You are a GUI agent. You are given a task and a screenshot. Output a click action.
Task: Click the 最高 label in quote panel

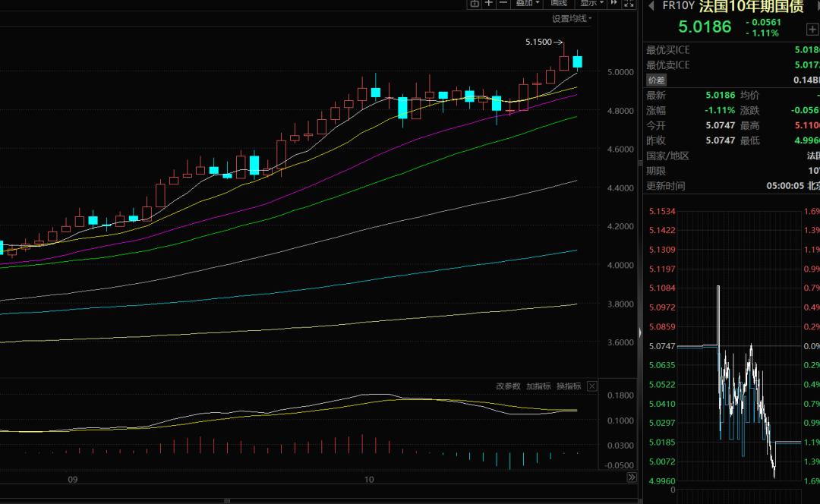pyautogui.click(x=749, y=125)
